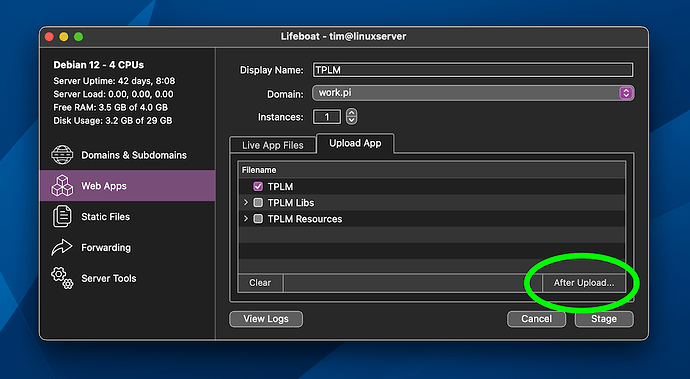This screenshot has height=379, width=690.
Task: Close the Lifeboat window
Action: click(49, 37)
